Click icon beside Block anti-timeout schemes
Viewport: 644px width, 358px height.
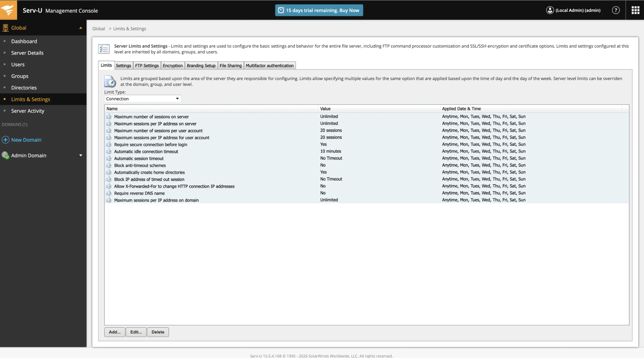pyautogui.click(x=109, y=165)
